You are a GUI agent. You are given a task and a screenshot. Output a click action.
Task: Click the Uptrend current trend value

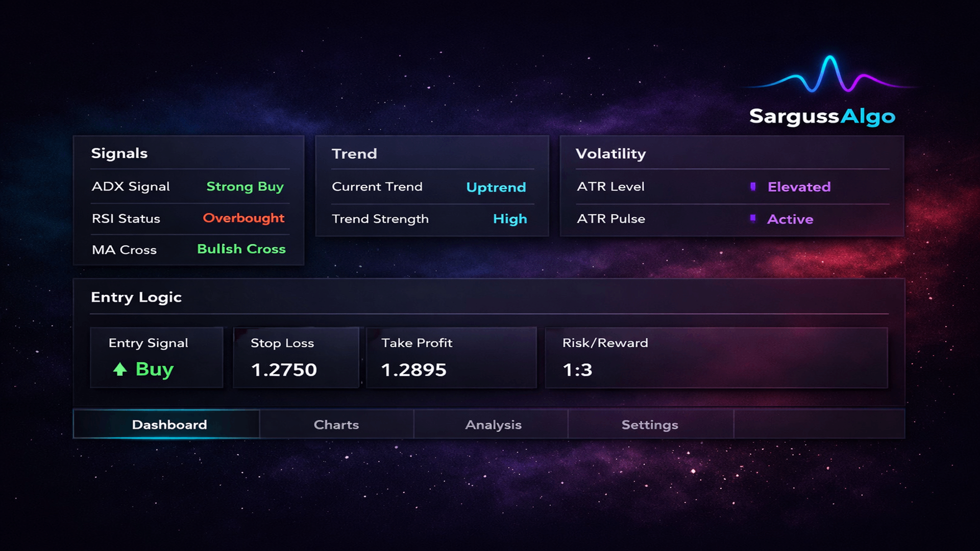point(496,187)
